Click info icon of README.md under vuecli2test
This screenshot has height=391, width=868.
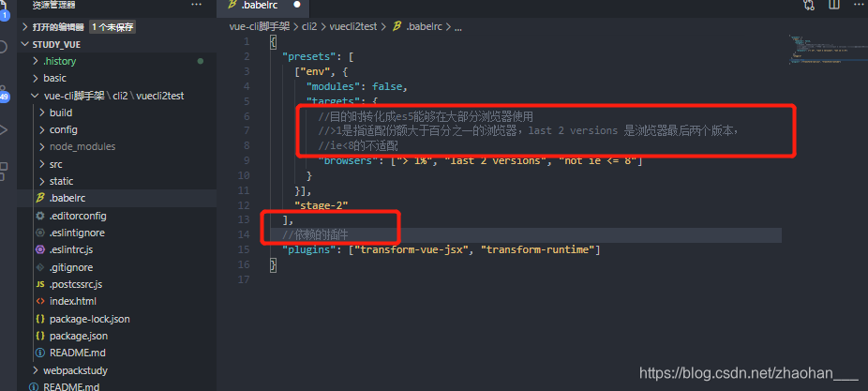point(40,353)
